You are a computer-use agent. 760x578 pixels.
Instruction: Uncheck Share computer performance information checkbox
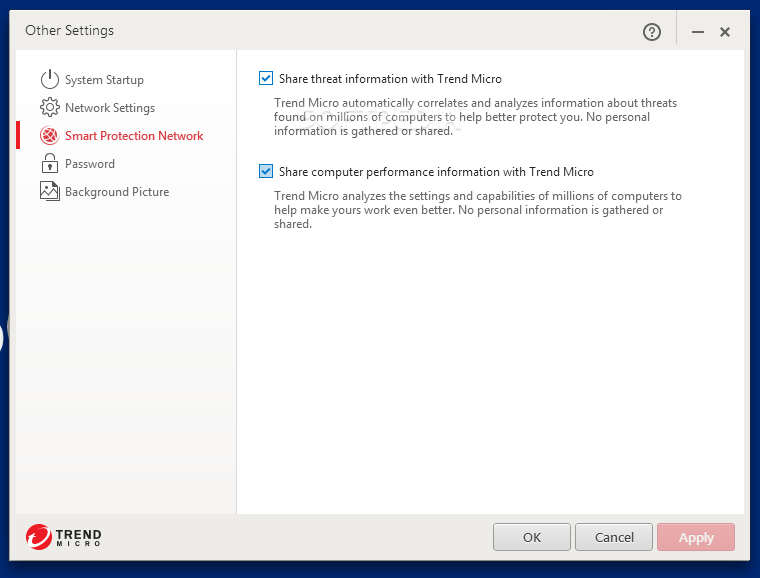coord(266,171)
